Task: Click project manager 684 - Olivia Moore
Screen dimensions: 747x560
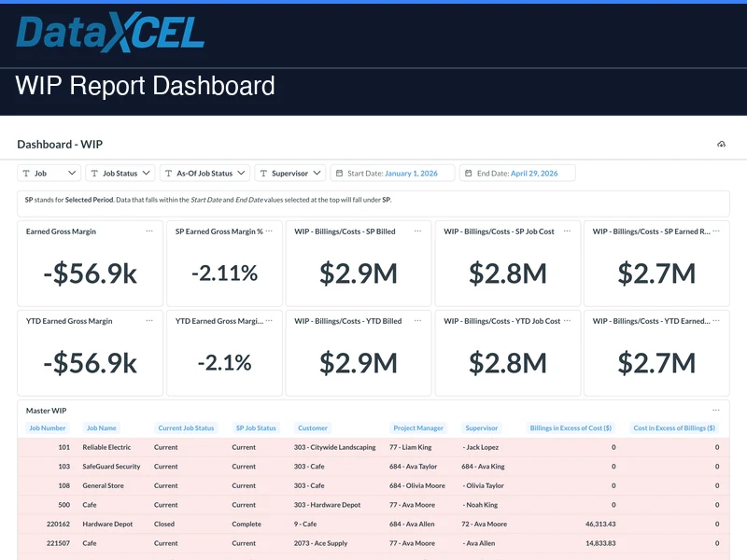Action: point(417,485)
